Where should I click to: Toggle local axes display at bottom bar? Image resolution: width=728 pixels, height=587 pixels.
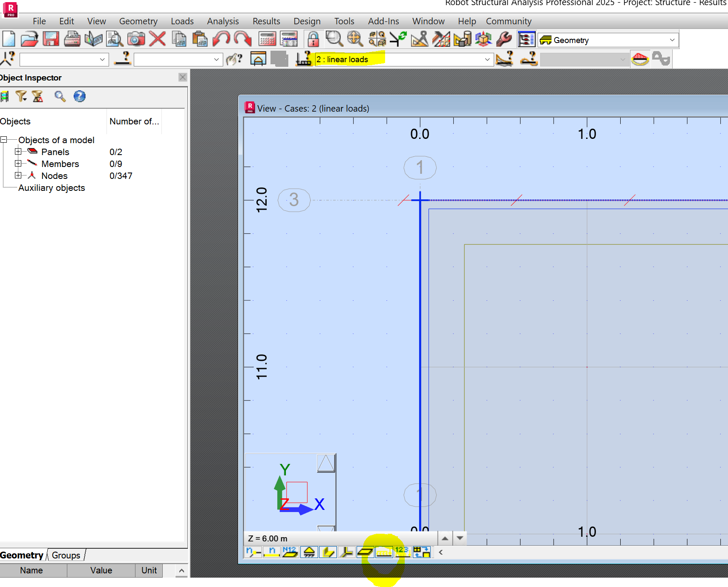(x=346, y=552)
